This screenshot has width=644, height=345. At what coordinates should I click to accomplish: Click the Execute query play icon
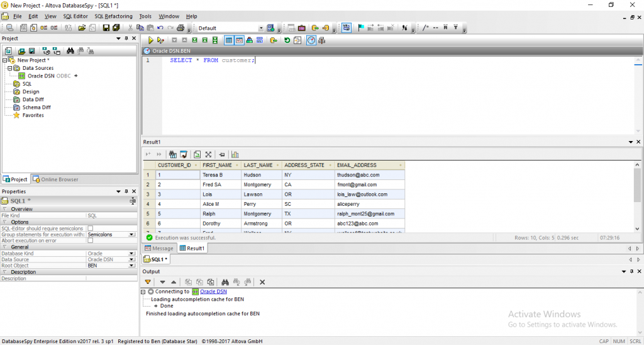click(x=151, y=40)
